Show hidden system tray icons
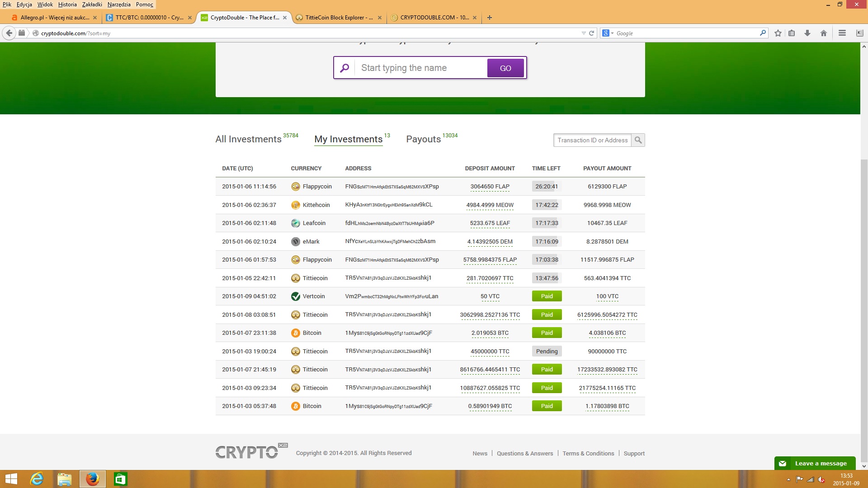868x488 pixels. (788, 479)
